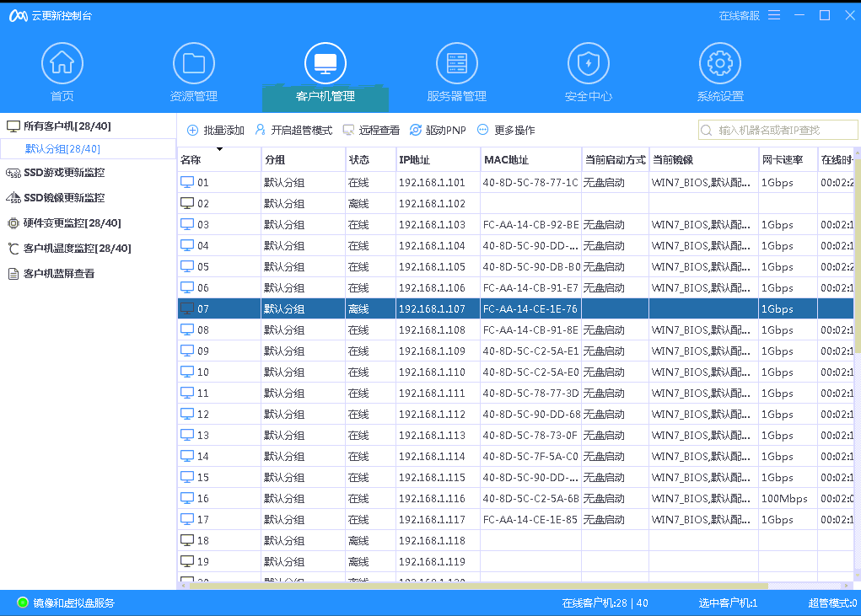Focus the machine name or IP search field
The height and width of the screenshot is (616, 861).
(x=778, y=130)
